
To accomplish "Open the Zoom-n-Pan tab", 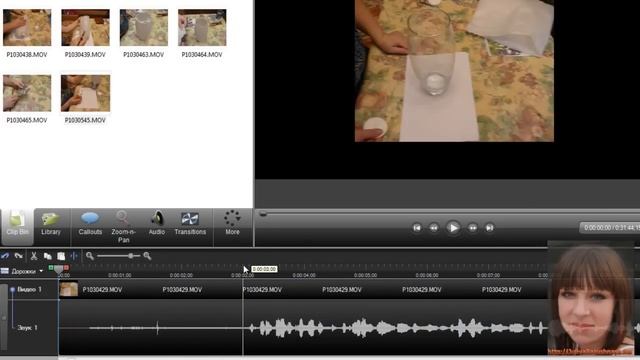I will 123,227.
